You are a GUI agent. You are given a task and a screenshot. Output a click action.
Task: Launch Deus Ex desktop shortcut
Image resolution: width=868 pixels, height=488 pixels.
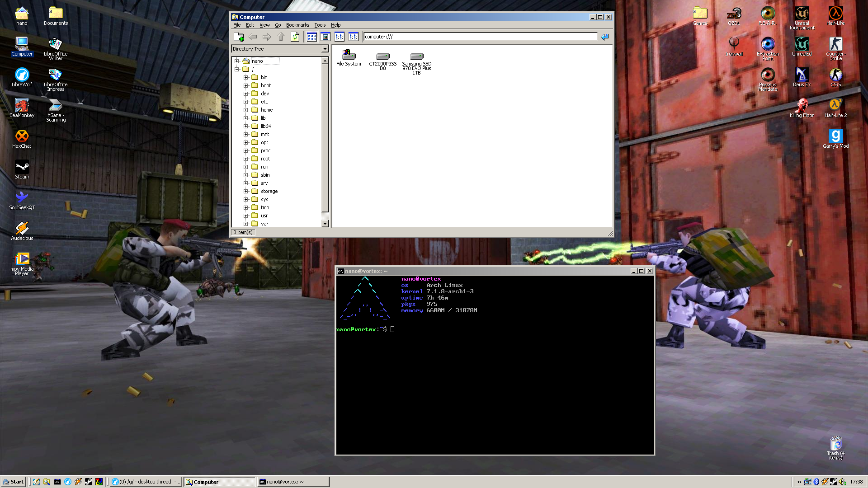[x=802, y=78]
